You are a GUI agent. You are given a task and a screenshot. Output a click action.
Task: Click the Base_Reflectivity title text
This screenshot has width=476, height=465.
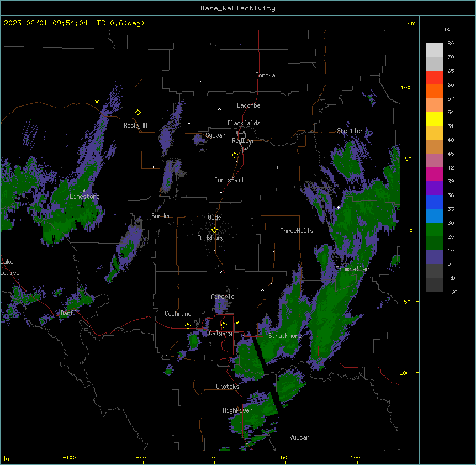tap(238, 8)
